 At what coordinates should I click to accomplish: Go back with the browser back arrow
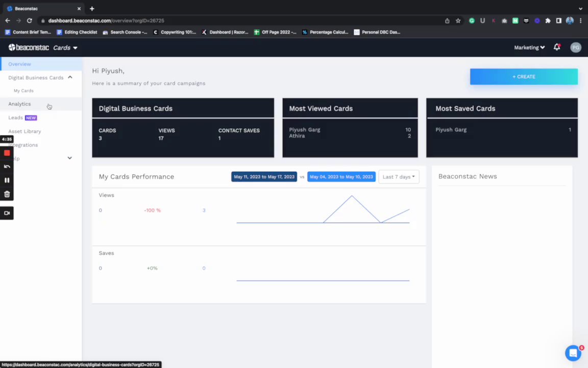8,20
